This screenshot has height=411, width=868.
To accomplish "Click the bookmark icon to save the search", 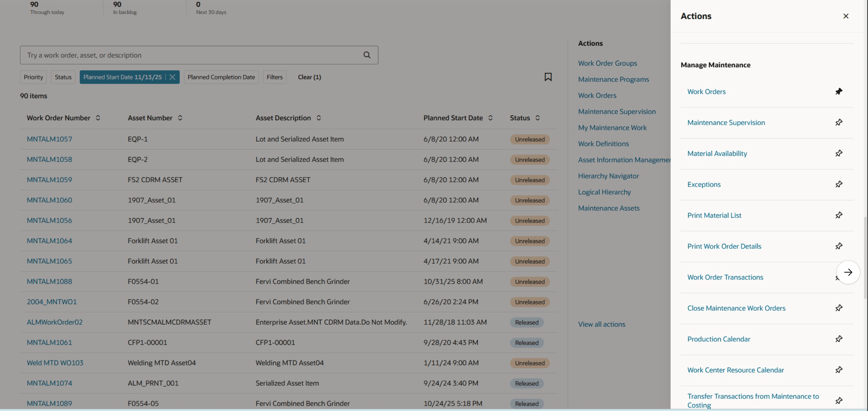I will [548, 77].
